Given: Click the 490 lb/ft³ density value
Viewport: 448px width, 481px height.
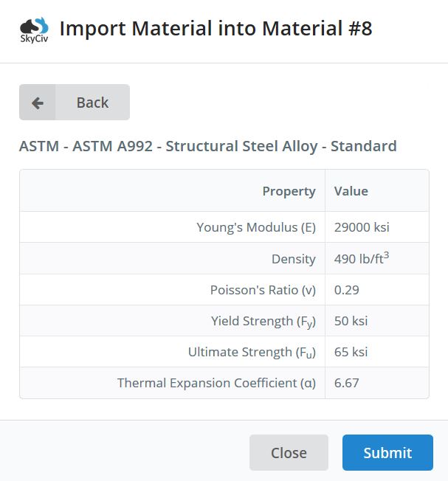Looking at the screenshot, I should pyautogui.click(x=362, y=258).
